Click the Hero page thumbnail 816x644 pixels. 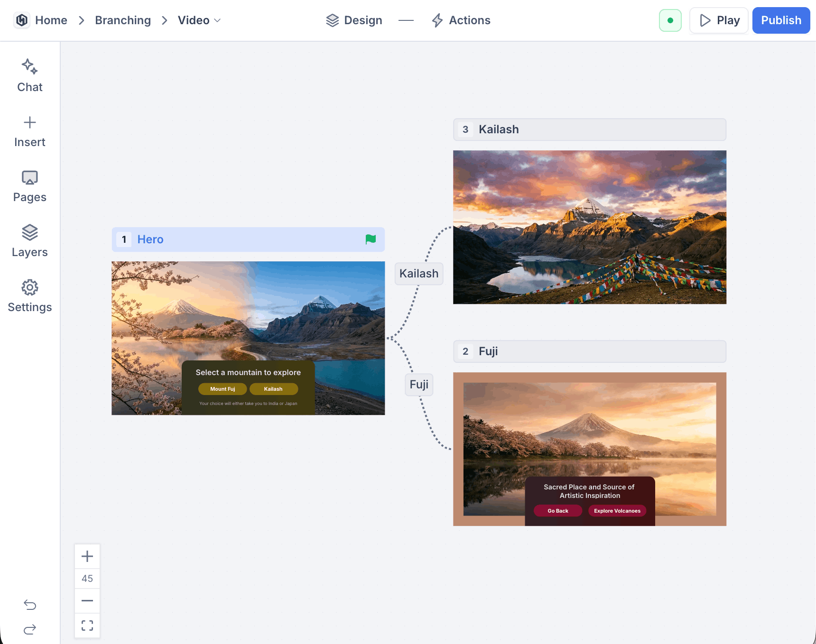[x=248, y=338]
